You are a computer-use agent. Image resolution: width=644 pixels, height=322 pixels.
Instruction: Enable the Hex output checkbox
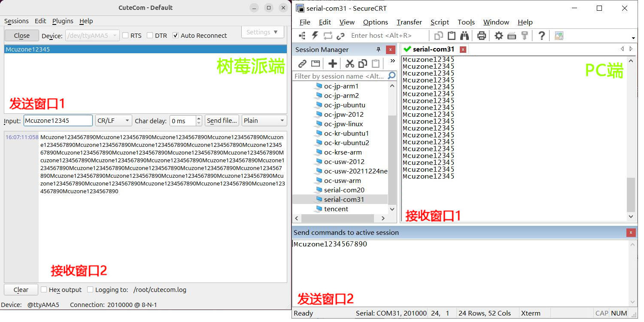pos(44,290)
